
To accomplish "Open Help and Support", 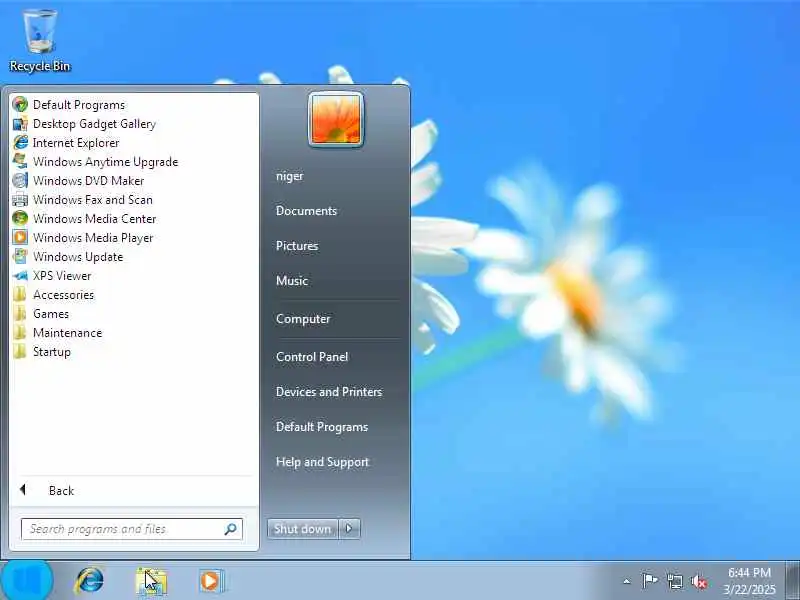I will tap(322, 462).
